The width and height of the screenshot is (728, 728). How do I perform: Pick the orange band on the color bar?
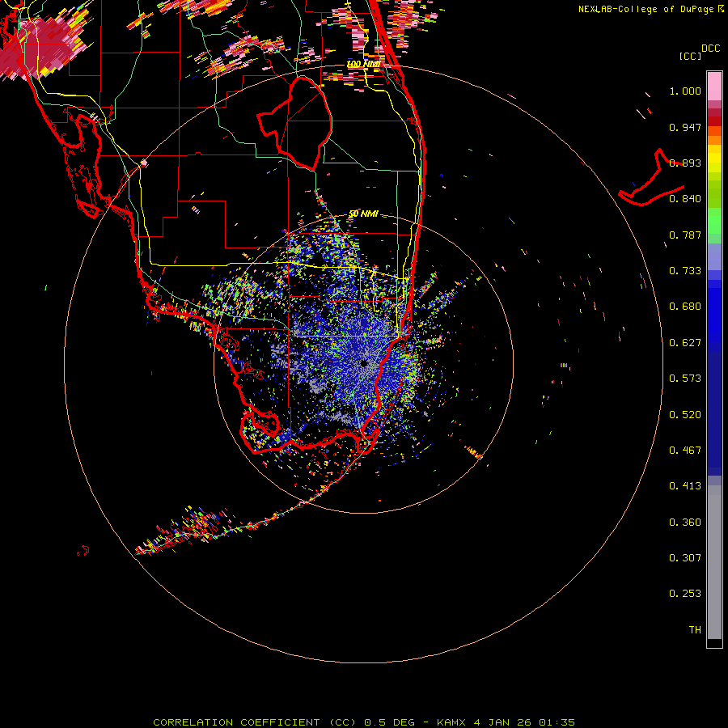click(714, 140)
